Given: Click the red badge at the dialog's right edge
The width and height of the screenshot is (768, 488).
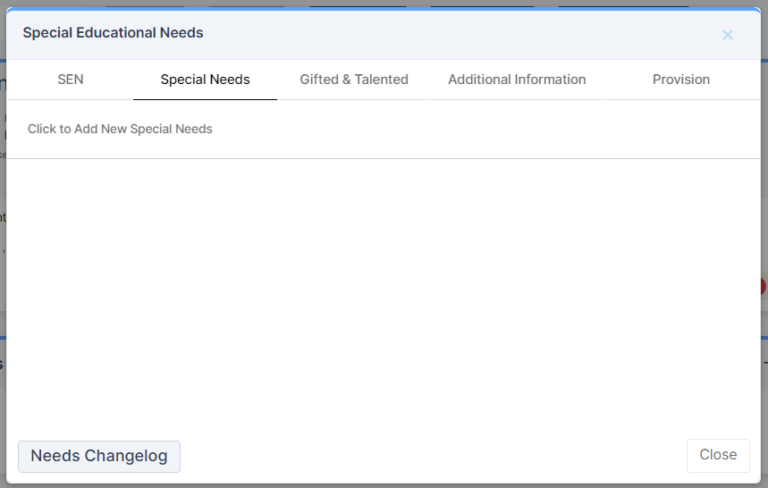Looking at the screenshot, I should (763, 287).
